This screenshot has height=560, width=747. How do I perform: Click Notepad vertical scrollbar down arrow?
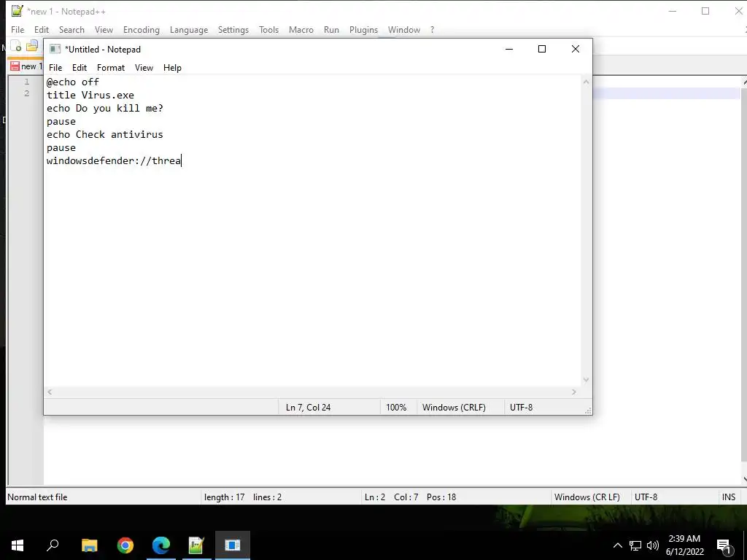coord(586,380)
